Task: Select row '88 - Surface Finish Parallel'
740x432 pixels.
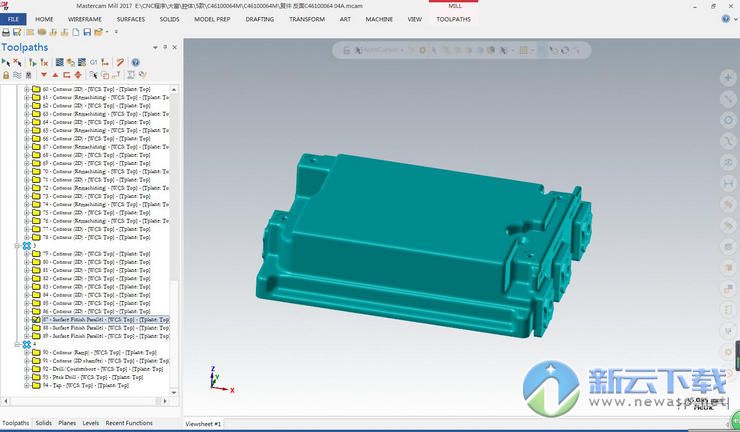Action: click(x=106, y=328)
